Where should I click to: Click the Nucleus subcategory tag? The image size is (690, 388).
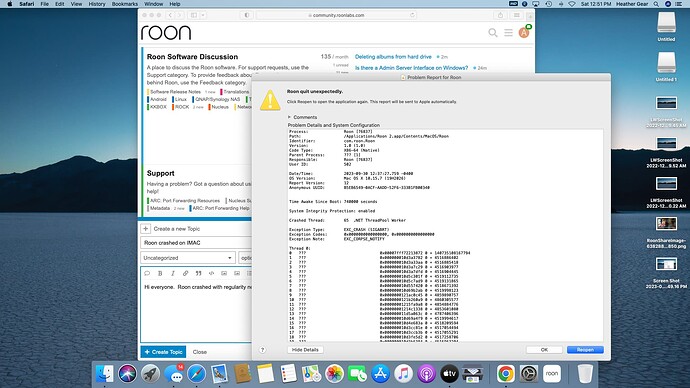(x=220, y=107)
